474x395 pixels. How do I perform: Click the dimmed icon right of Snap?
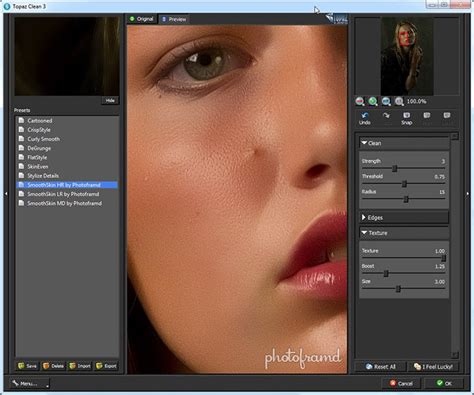(427, 115)
